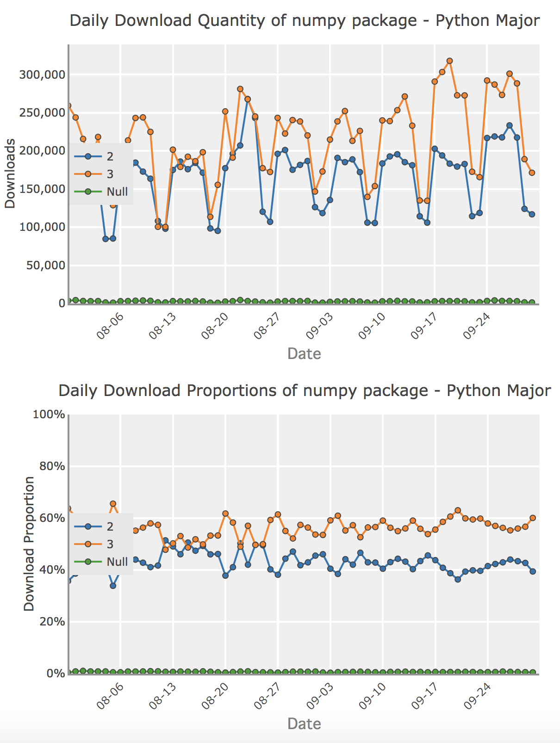This screenshot has width=560, height=743.
Task: Toggle Null series in bottom chart legend
Action: (x=101, y=562)
